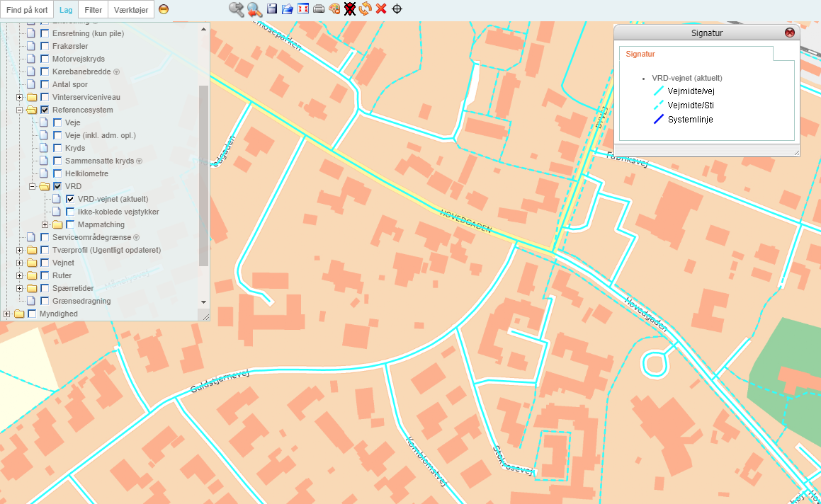The height and width of the screenshot is (504, 821).
Task: Click the page icon beside Grænsedragning
Action: (x=31, y=301)
